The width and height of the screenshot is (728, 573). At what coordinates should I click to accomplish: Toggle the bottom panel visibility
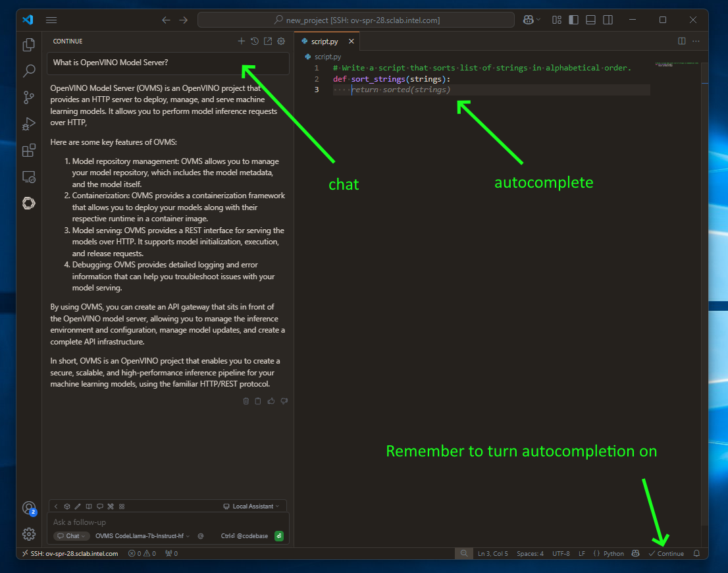pyautogui.click(x=590, y=20)
